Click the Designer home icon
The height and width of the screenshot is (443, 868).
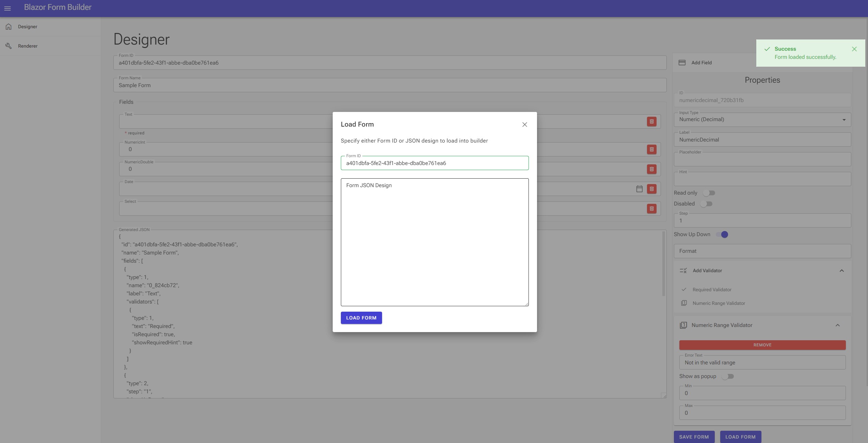pyautogui.click(x=9, y=27)
